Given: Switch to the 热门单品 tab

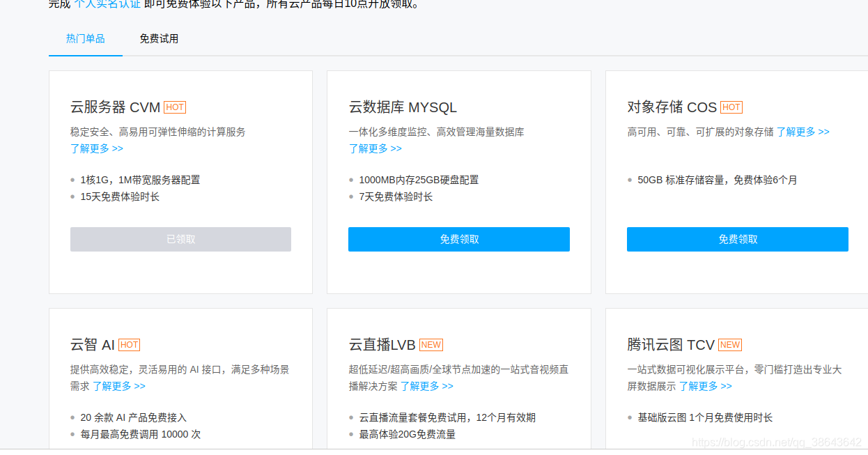Looking at the screenshot, I should point(86,38).
